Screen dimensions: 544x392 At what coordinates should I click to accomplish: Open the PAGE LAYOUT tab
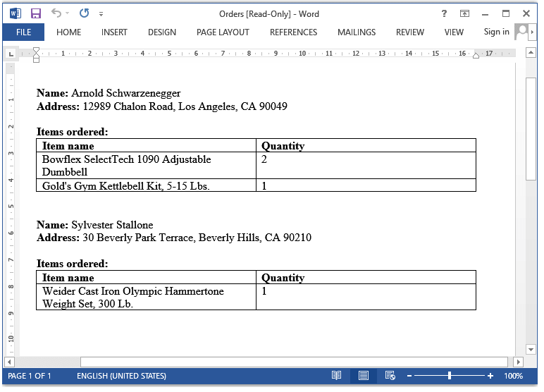coord(223,32)
